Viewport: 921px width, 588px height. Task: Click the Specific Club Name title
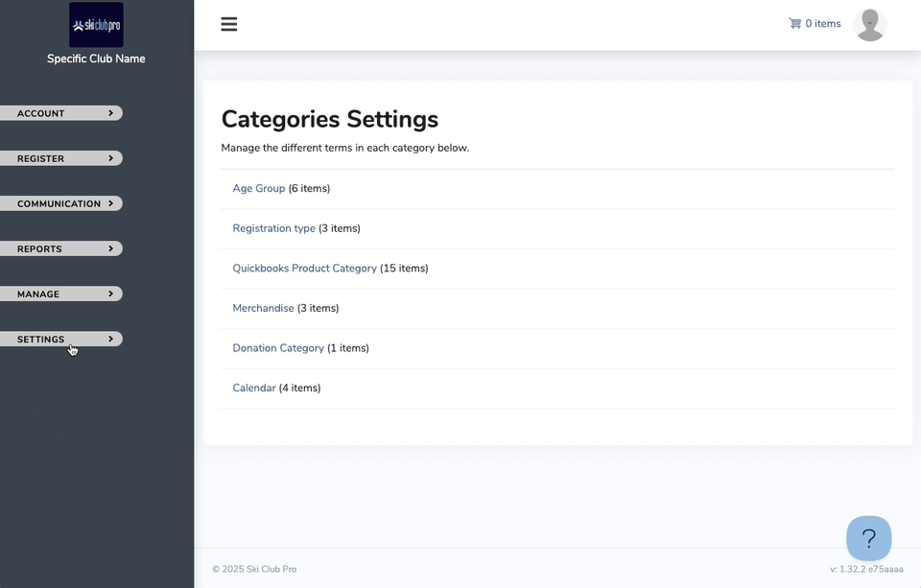coord(96,59)
